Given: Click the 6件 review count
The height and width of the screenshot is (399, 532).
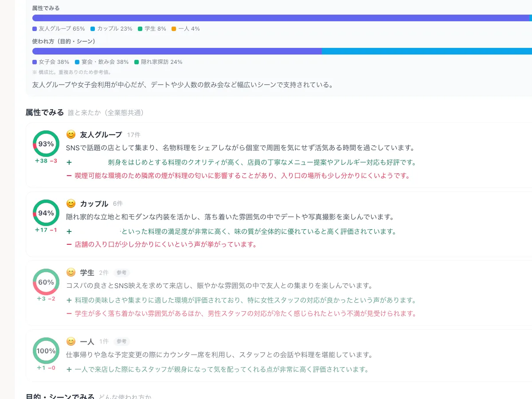Looking at the screenshot, I should 118,203.
